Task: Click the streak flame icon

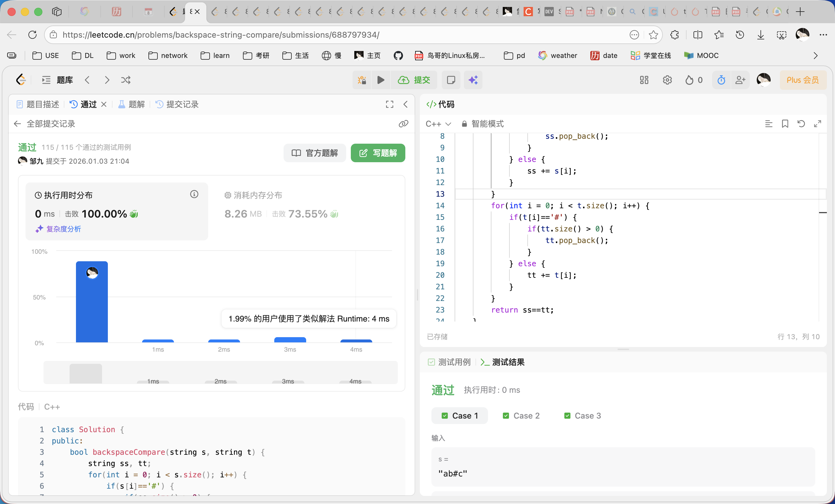Action: [689, 80]
